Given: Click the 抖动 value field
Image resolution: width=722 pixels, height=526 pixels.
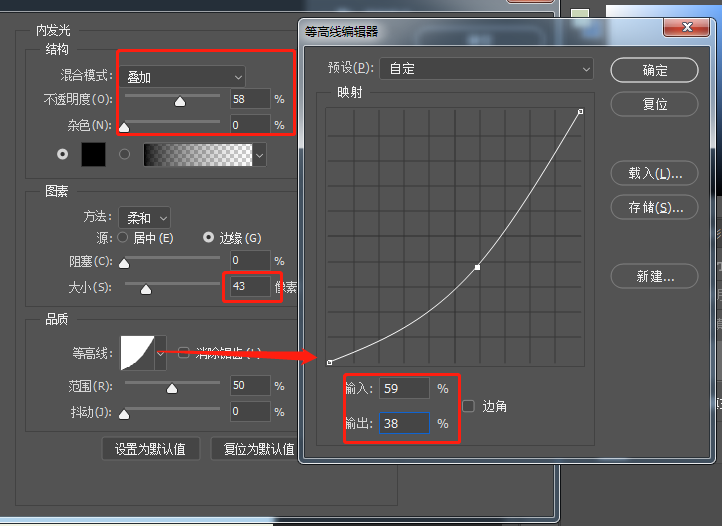Looking at the screenshot, I should 250,411.
